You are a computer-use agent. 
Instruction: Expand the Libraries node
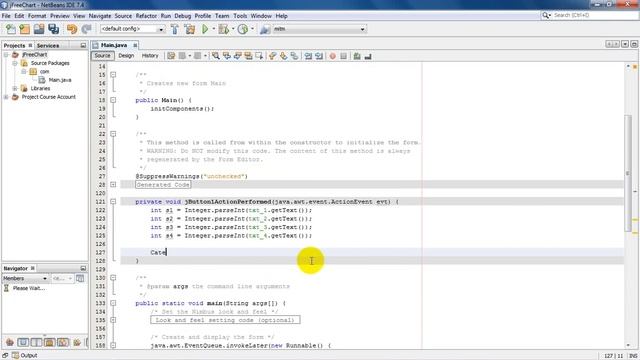tap(15, 89)
